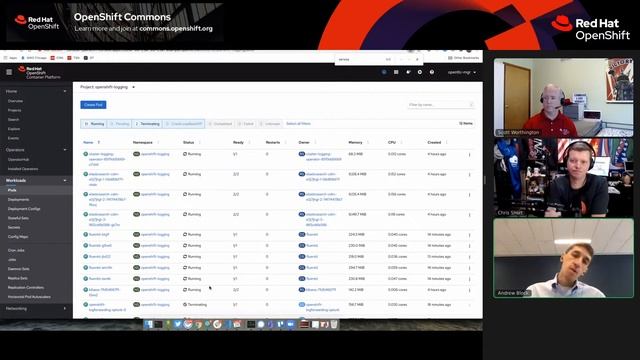Open Installed Operators in the sidebar
This screenshot has width=640, height=360.
pyautogui.click(x=23, y=169)
